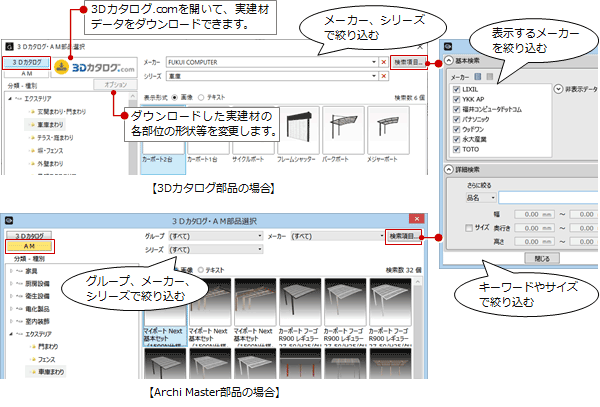Clear the メーカー field with red X
The width and height of the screenshot is (600, 407).
(384, 62)
